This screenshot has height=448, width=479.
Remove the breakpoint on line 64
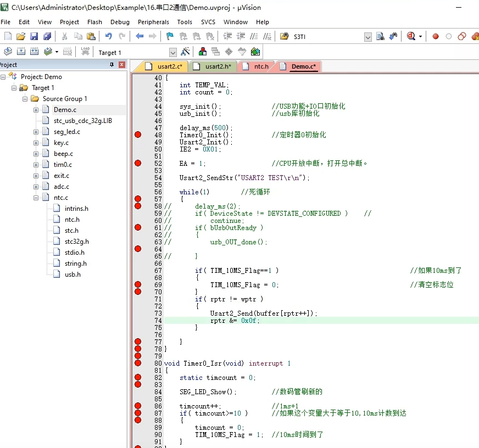(138, 249)
